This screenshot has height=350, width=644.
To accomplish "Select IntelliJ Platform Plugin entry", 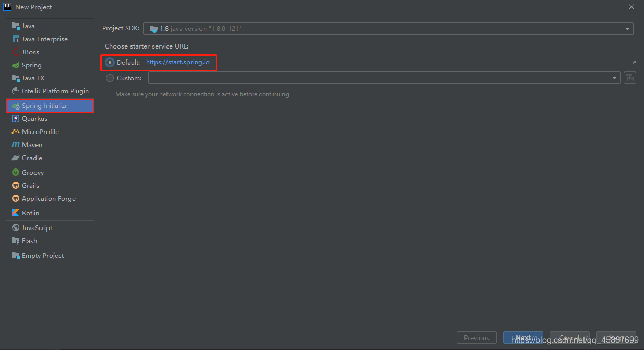I will pyautogui.click(x=50, y=91).
